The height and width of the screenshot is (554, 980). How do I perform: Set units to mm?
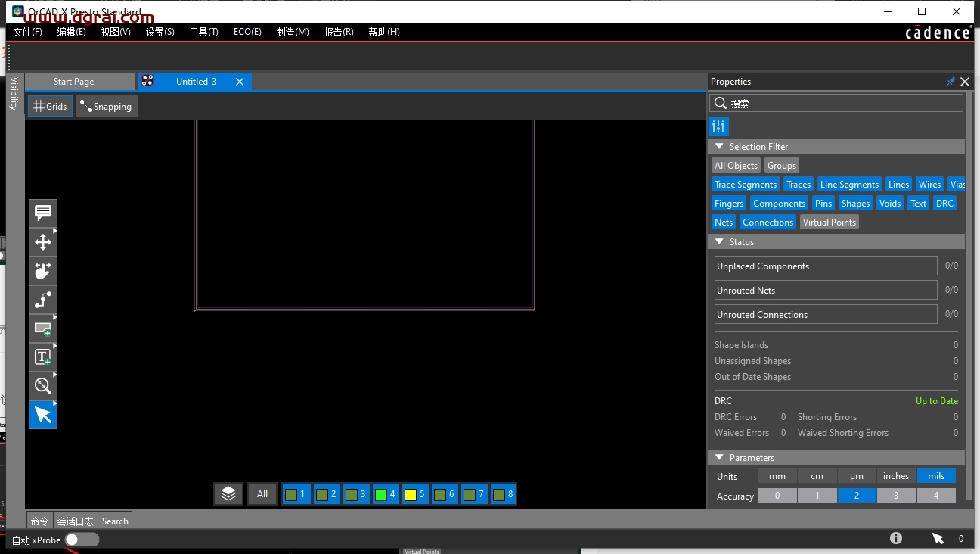[777, 476]
